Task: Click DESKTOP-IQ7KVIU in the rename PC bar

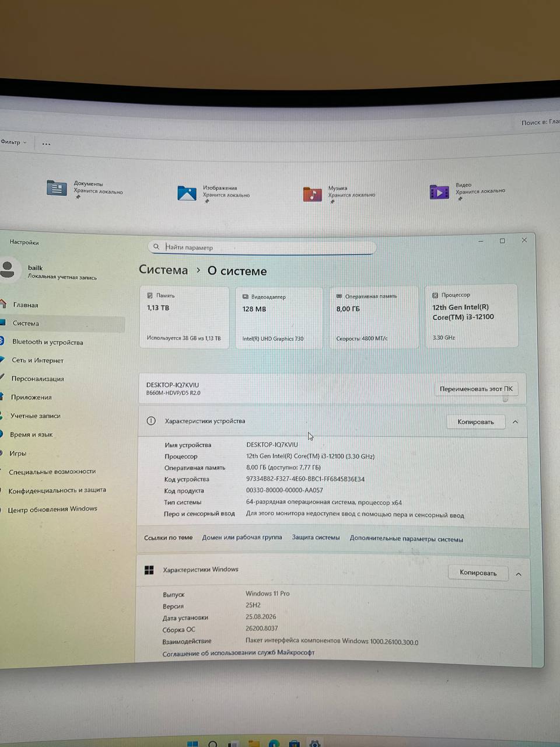Action: [x=173, y=385]
